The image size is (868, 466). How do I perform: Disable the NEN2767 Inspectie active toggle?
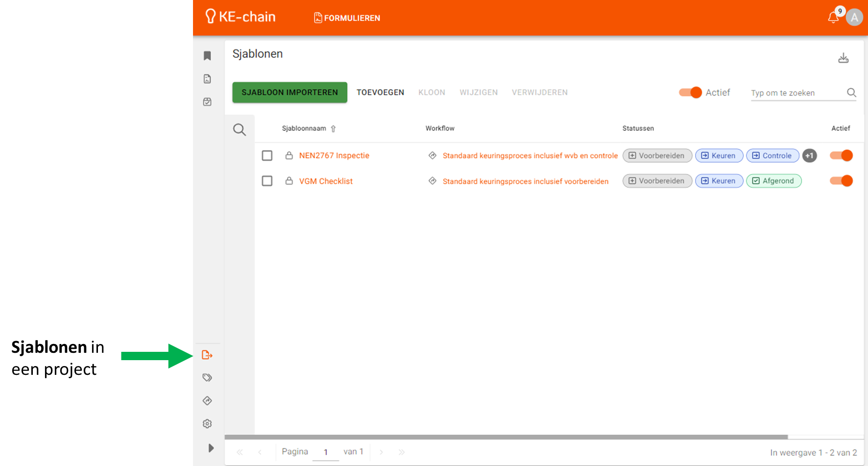tap(841, 156)
